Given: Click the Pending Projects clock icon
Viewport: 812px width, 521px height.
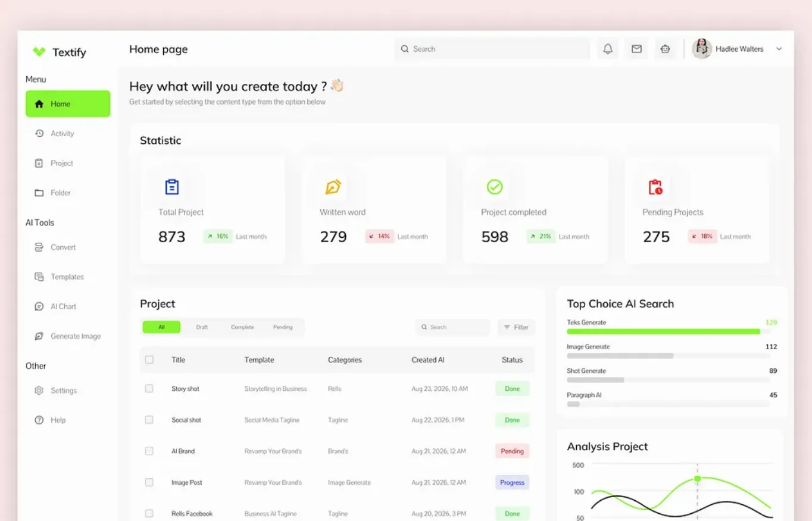Looking at the screenshot, I should coord(655,187).
